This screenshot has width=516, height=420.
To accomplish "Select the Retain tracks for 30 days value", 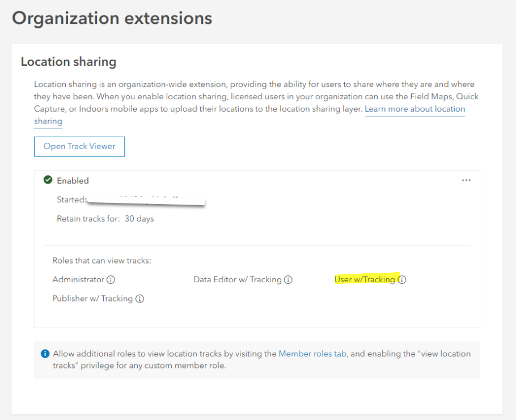I will point(139,218).
